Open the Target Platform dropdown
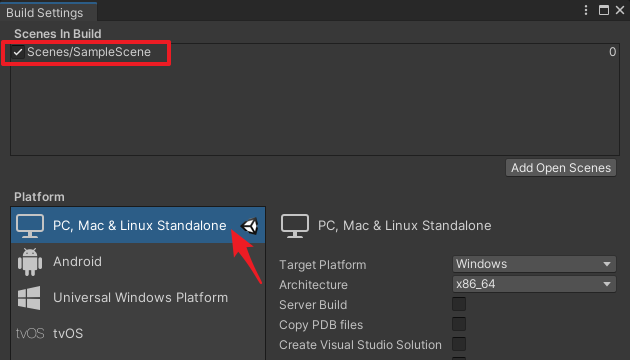 534,264
